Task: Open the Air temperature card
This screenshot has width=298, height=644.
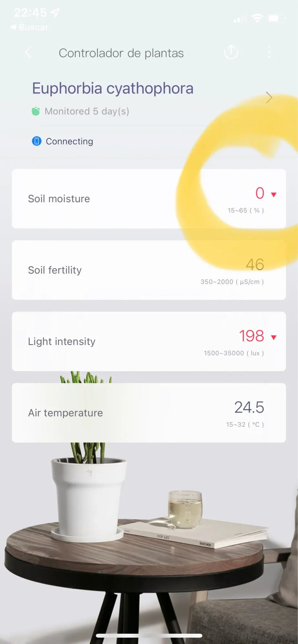Action: [148, 413]
